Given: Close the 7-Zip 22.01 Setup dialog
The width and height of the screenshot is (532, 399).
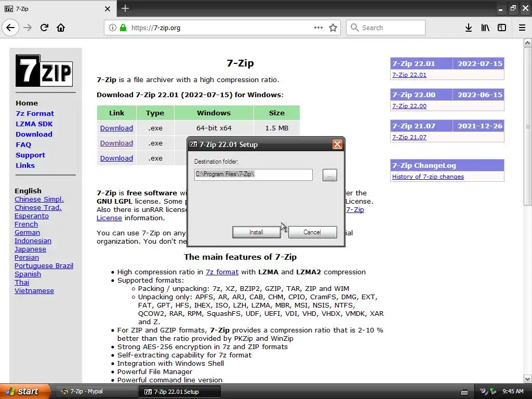Looking at the screenshot, I should pyautogui.click(x=337, y=144).
